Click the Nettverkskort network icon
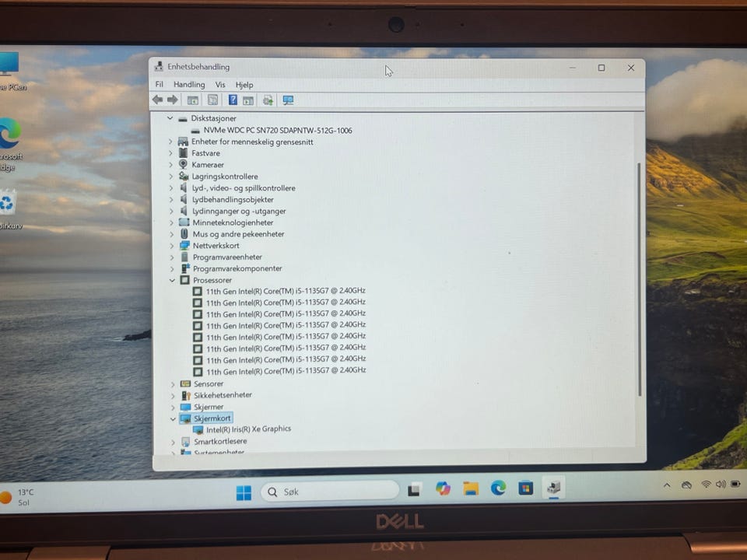747x560 pixels. [x=184, y=245]
